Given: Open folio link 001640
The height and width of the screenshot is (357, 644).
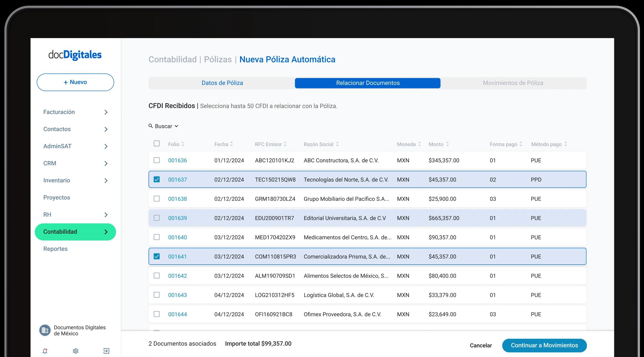Looking at the screenshot, I should (177, 237).
